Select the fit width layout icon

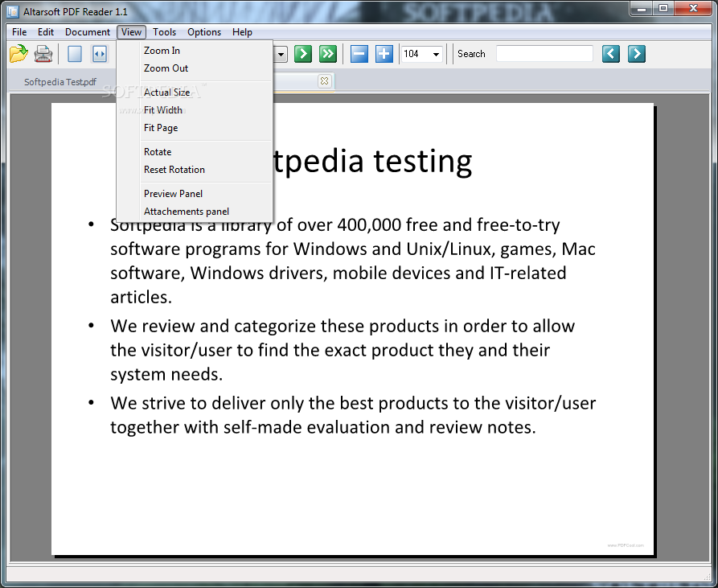100,54
